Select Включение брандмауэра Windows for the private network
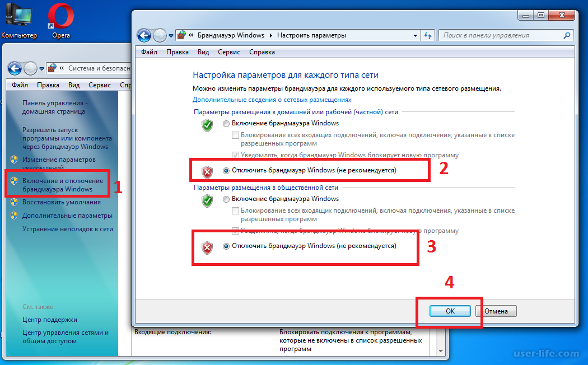The height and width of the screenshot is (365, 588). 226,123
